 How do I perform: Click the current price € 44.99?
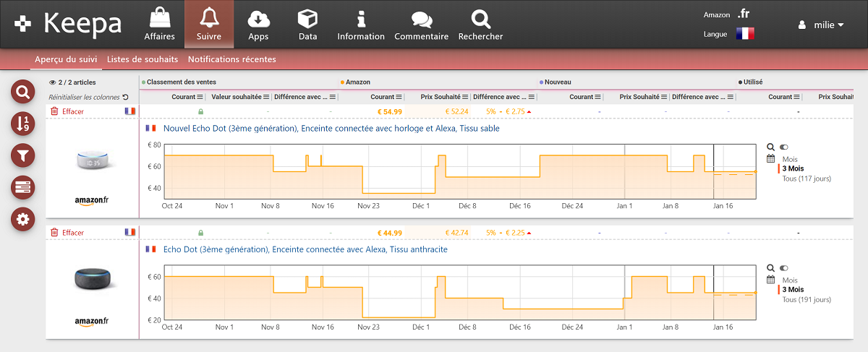click(x=390, y=233)
